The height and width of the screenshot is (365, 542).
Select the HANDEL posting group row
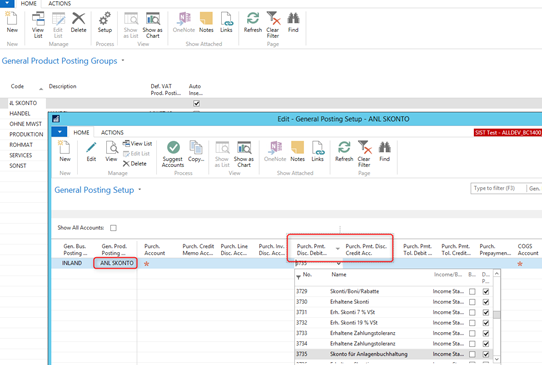[20, 113]
